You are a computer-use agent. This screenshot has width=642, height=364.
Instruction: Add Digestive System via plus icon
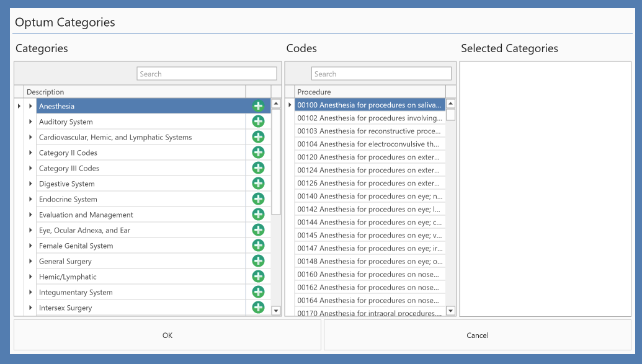pyautogui.click(x=259, y=184)
